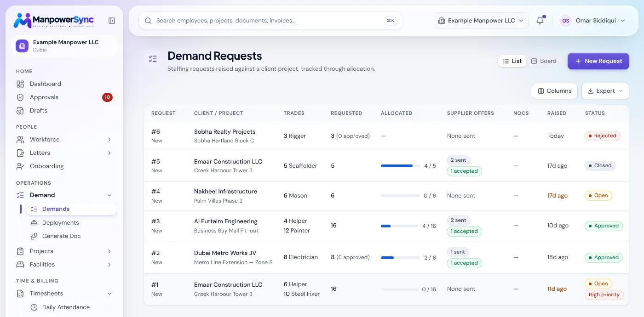Click the 11d ago raised date
The width and height of the screenshot is (644, 317).
click(557, 289)
